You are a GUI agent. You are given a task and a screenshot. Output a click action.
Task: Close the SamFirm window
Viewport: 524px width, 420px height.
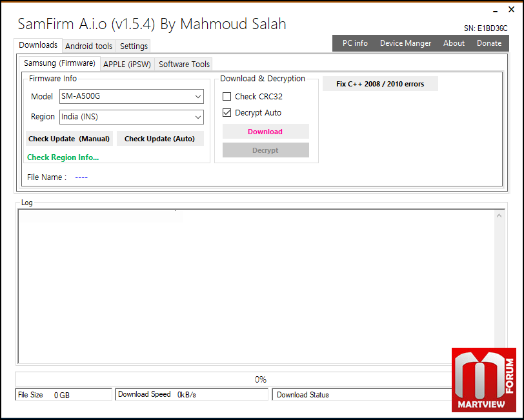tap(511, 10)
